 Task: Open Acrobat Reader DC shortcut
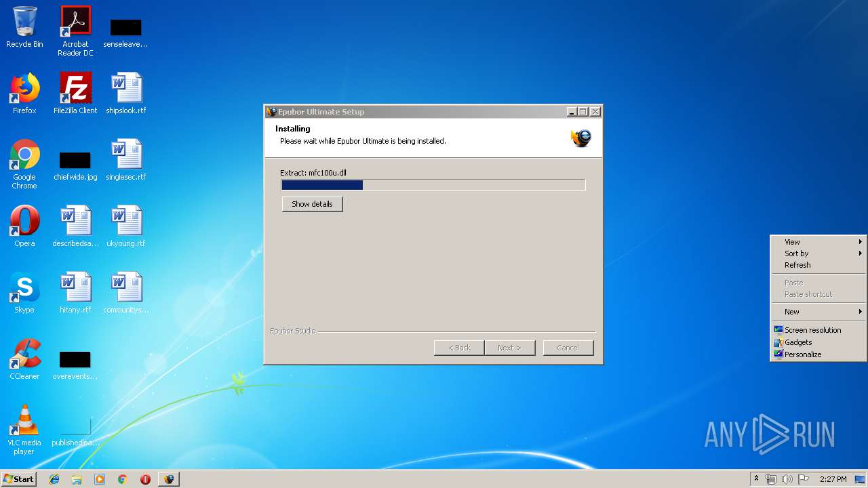coord(75,31)
